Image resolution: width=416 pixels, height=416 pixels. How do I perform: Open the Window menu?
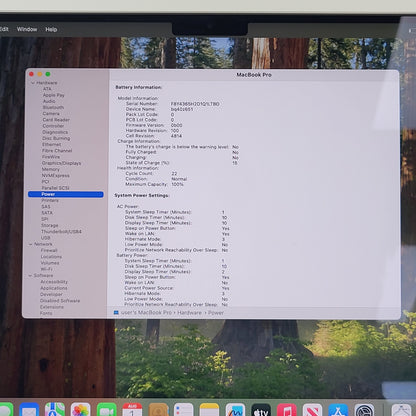coord(27,29)
